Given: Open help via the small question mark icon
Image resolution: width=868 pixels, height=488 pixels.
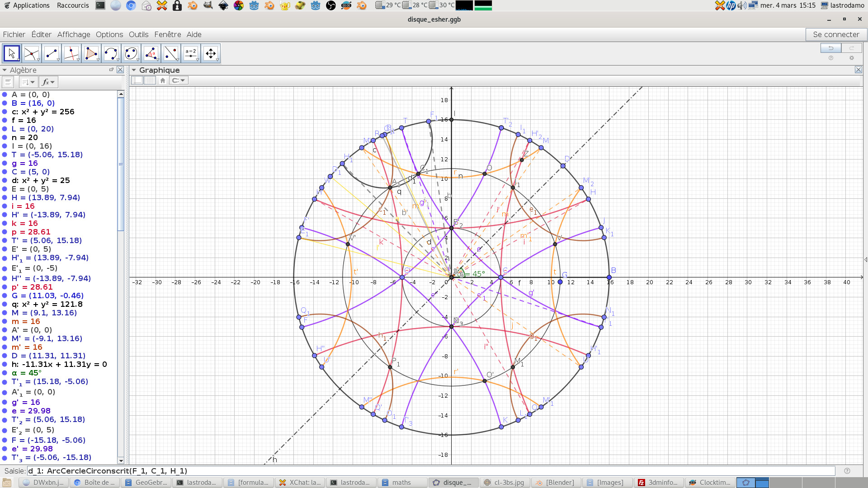Looking at the screenshot, I should click(831, 58).
